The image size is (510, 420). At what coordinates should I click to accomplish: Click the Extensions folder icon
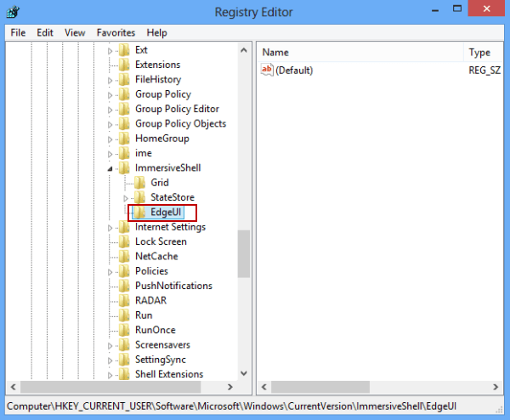coord(124,65)
